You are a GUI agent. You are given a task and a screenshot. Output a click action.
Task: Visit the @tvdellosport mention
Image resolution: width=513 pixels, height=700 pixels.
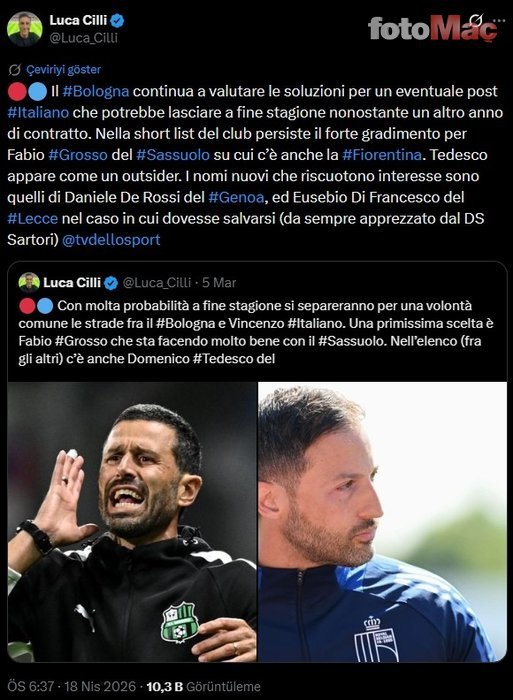(111, 240)
